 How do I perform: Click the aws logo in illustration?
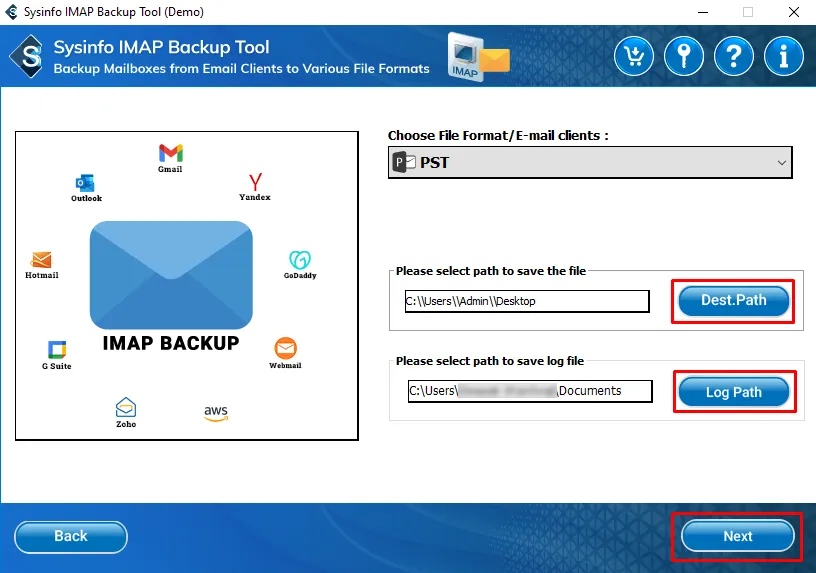pos(216,413)
